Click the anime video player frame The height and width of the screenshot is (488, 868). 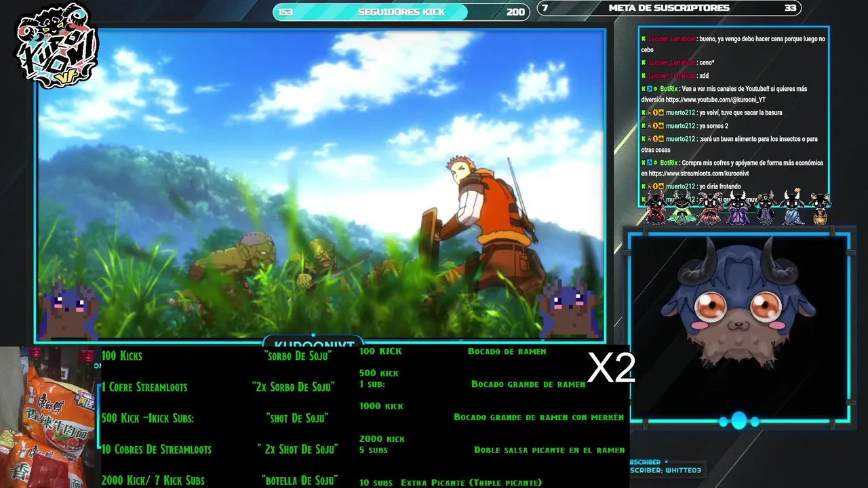[x=320, y=184]
